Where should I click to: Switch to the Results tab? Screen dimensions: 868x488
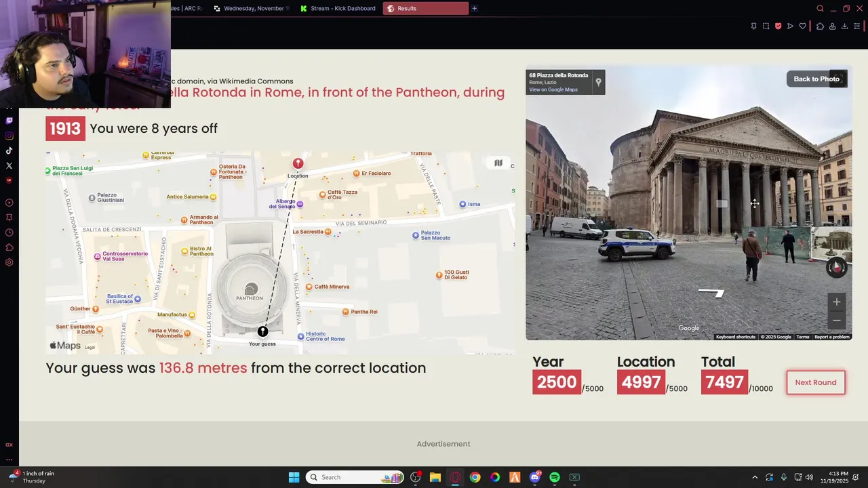tap(425, 8)
